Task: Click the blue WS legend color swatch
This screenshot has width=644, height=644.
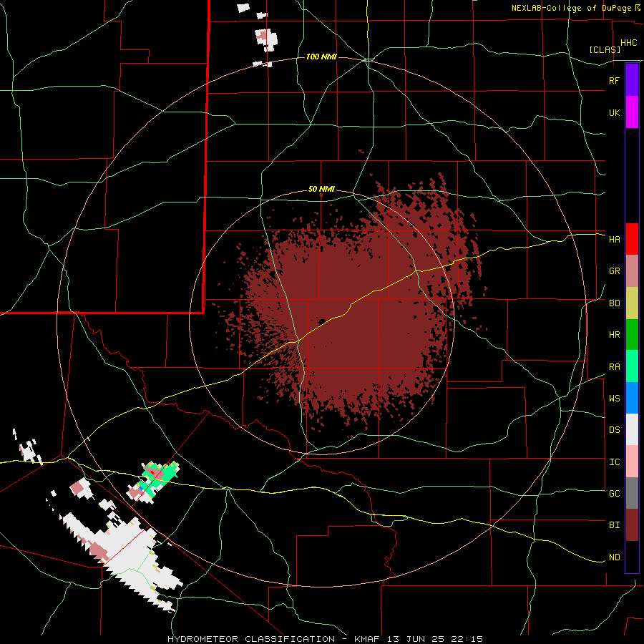Action: pyautogui.click(x=632, y=398)
